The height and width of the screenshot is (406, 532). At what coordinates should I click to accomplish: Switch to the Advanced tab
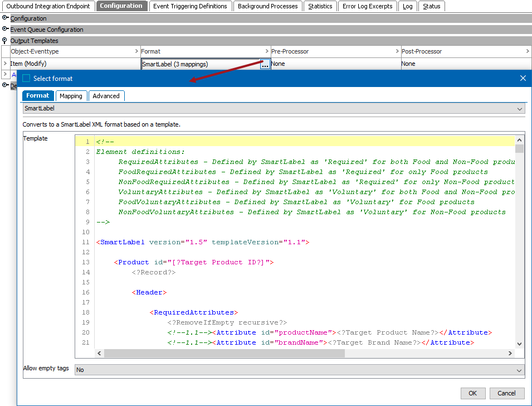click(106, 96)
